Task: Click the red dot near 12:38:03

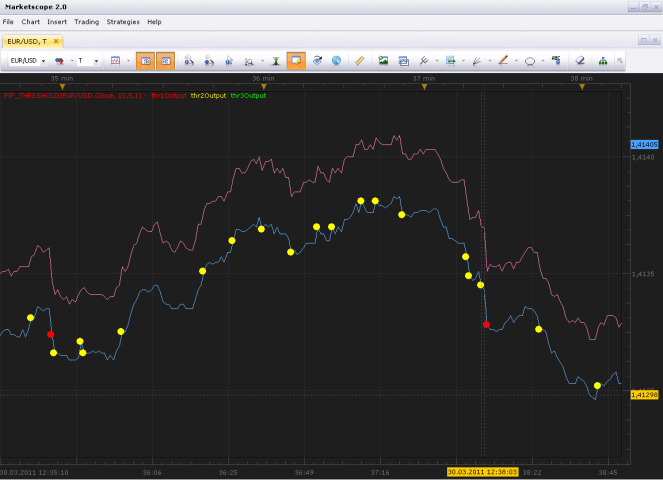Action: pos(486,325)
